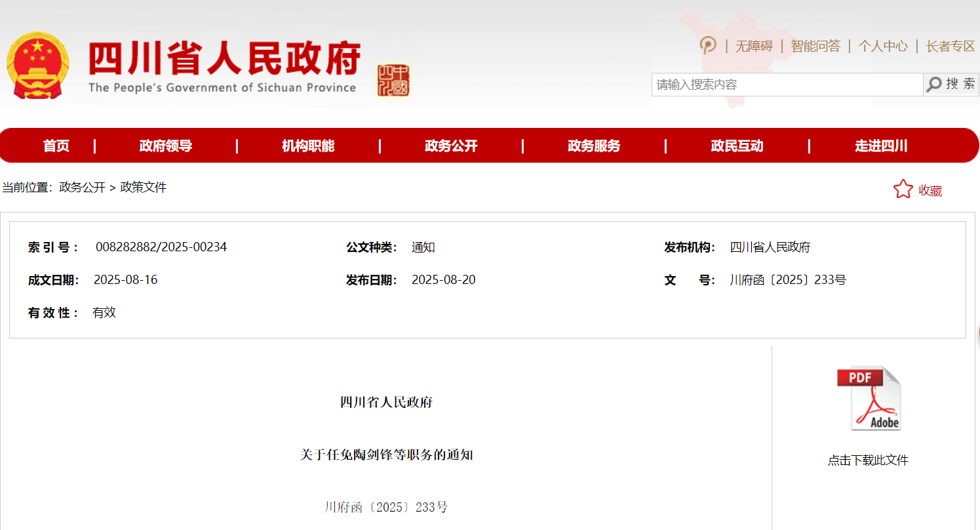Go to 机构职能 section
980x530 pixels.
pyautogui.click(x=308, y=146)
